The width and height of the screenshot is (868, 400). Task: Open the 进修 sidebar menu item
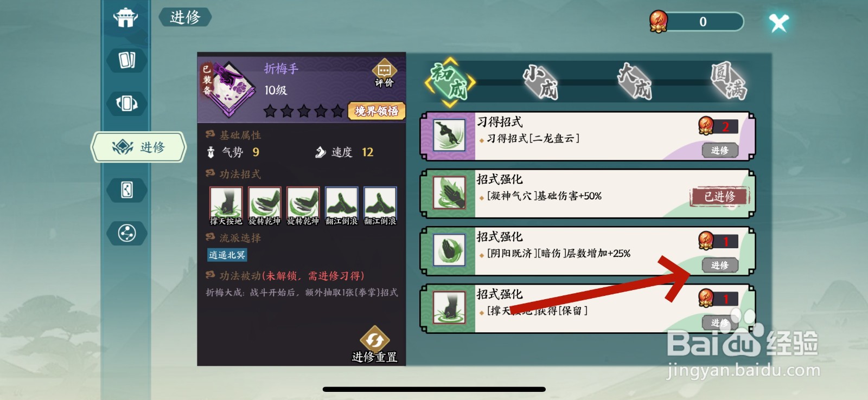point(139,147)
